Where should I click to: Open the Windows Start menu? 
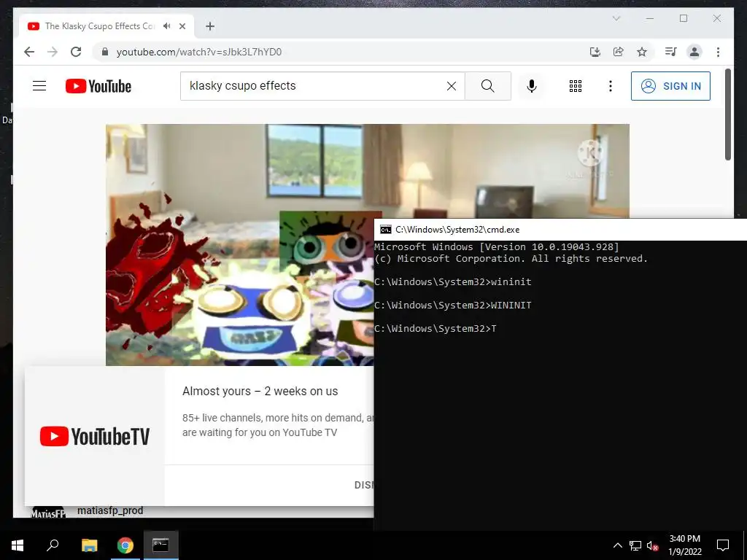click(x=18, y=545)
